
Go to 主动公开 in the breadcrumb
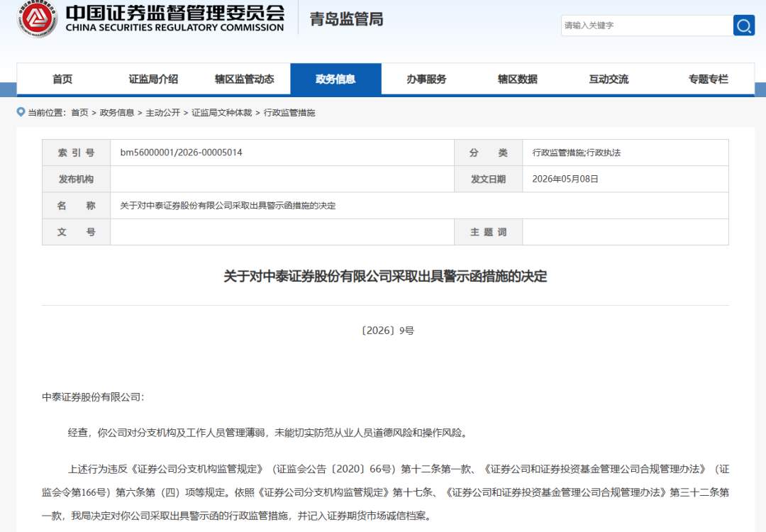[x=162, y=113]
